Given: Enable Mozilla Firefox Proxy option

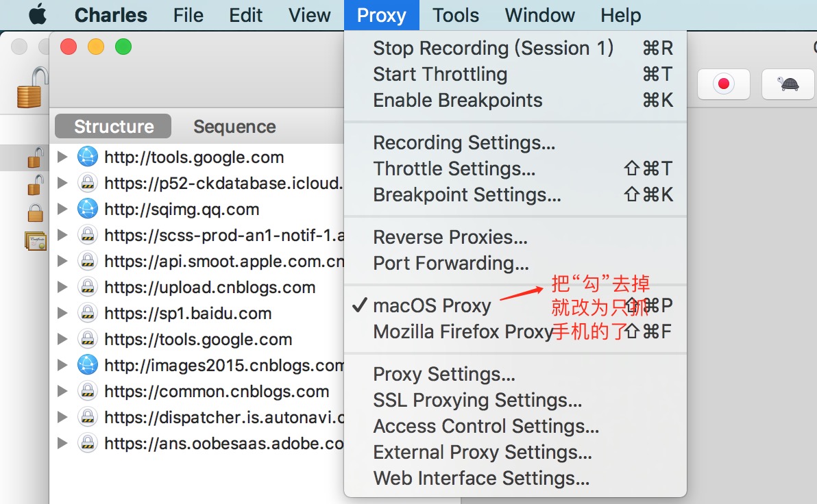Looking at the screenshot, I should 515,331.
